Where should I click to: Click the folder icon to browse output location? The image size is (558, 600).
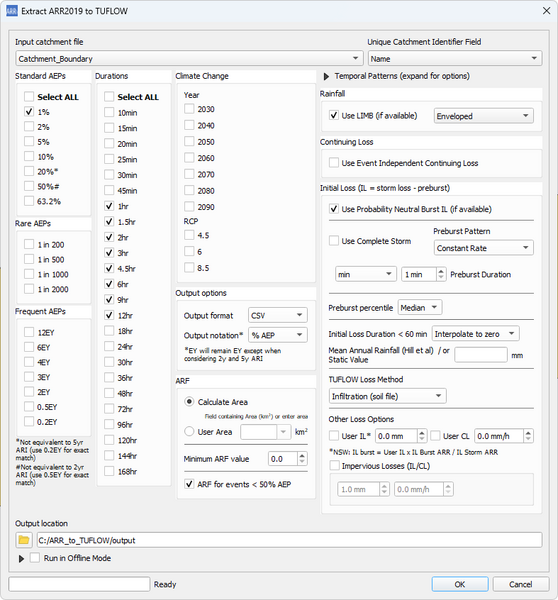(24, 540)
